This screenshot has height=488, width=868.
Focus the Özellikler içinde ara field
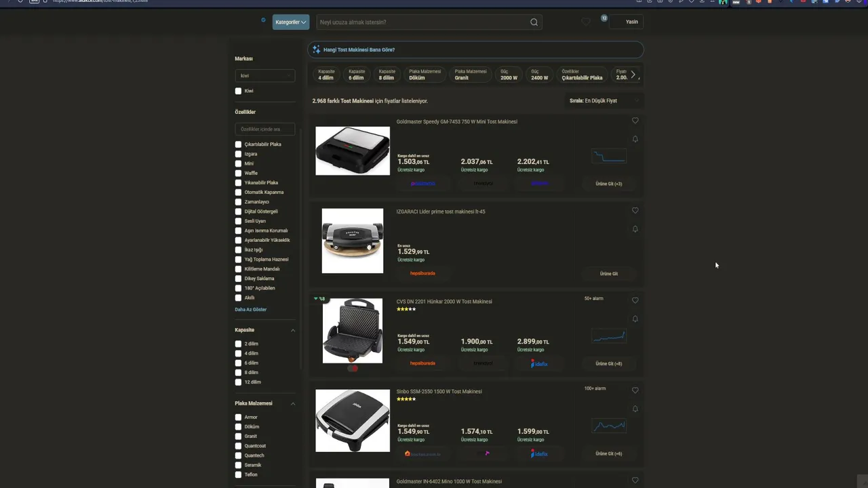coord(265,129)
